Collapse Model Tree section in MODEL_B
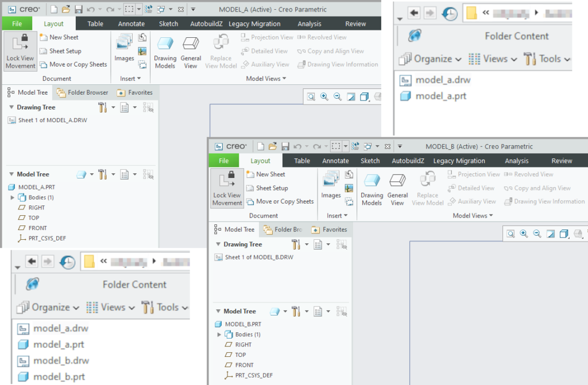The image size is (588, 385). pos(218,311)
